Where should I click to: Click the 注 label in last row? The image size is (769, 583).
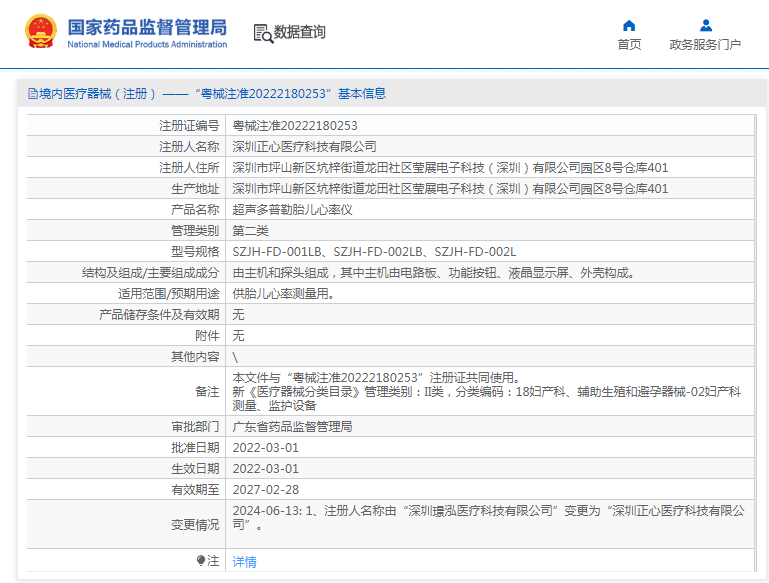pos(213,560)
